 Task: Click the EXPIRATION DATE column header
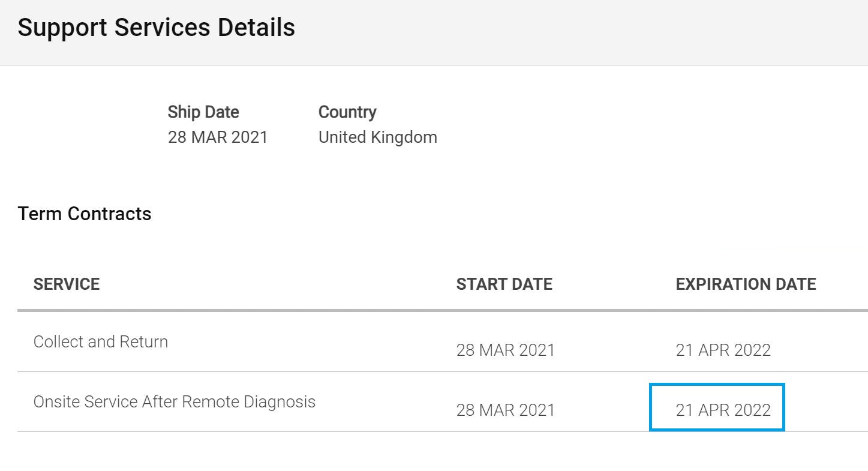tap(746, 284)
